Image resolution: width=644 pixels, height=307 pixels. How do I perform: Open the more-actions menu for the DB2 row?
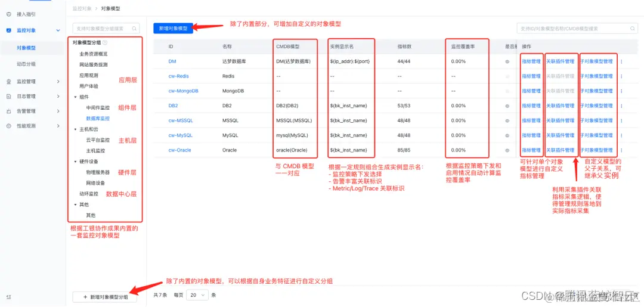coord(621,106)
